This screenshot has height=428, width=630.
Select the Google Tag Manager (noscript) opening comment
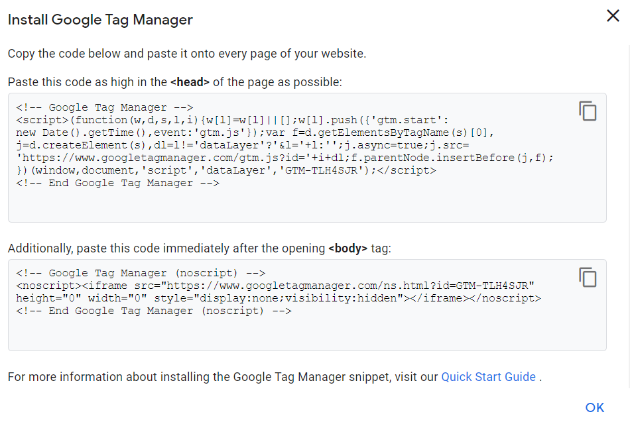point(141,273)
